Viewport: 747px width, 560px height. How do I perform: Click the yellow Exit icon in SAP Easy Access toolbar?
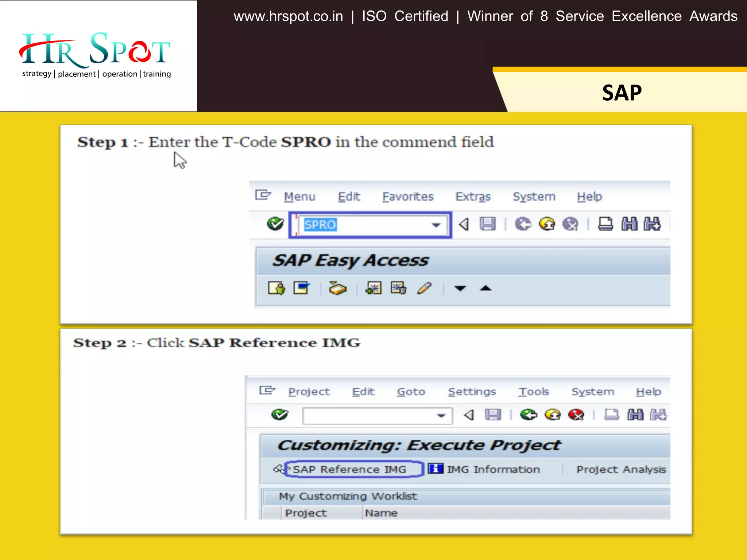click(x=547, y=224)
